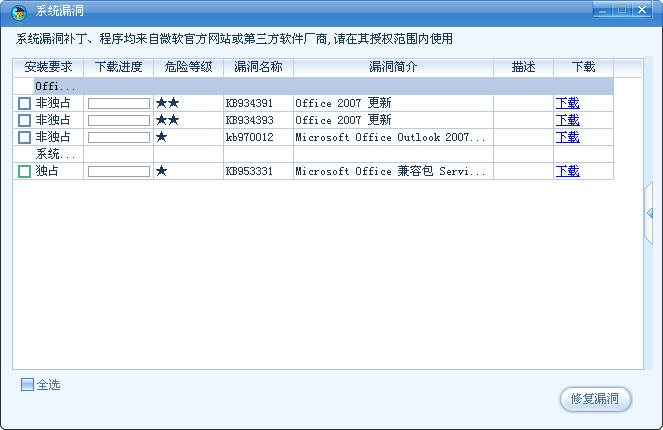Click progress bar for kb970012
The height and width of the screenshot is (430, 663).
click(119, 137)
